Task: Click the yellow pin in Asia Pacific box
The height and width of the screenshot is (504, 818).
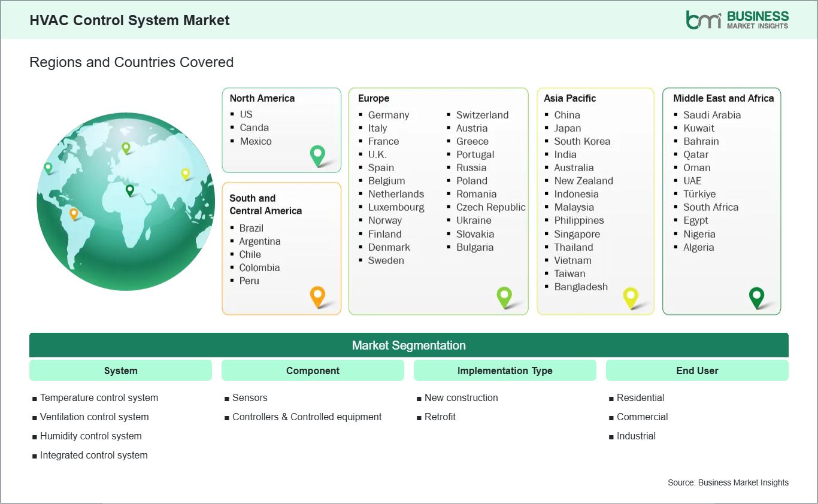Action: click(x=631, y=296)
